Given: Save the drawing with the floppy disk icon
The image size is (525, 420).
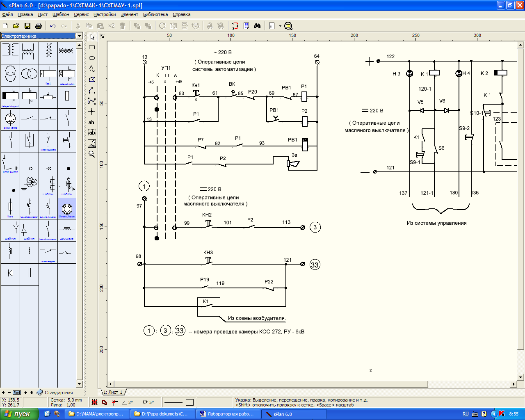Looking at the screenshot, I should (x=27, y=26).
